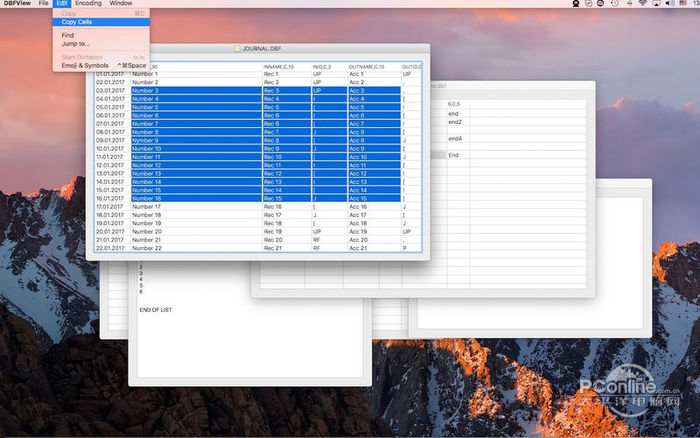
Task: Click the cell 'Rec 20'
Action: tap(287, 240)
